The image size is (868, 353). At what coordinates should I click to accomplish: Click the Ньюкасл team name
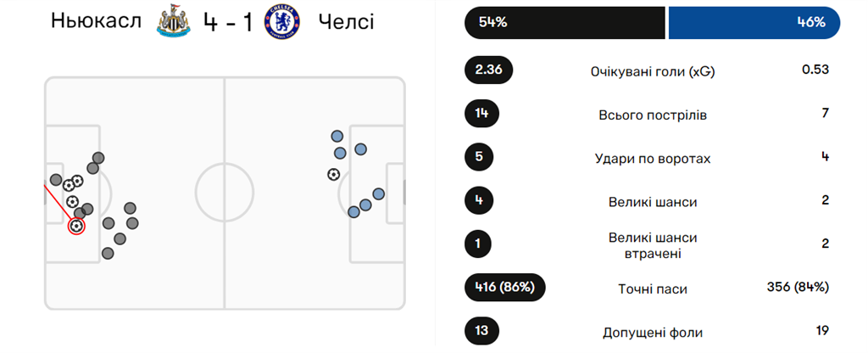[x=99, y=22]
